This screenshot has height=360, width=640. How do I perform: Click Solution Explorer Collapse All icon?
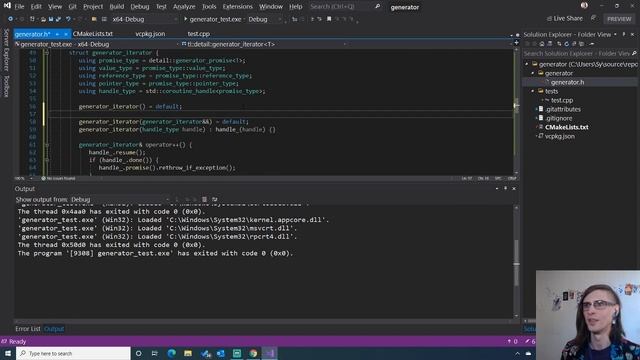coord(574,44)
